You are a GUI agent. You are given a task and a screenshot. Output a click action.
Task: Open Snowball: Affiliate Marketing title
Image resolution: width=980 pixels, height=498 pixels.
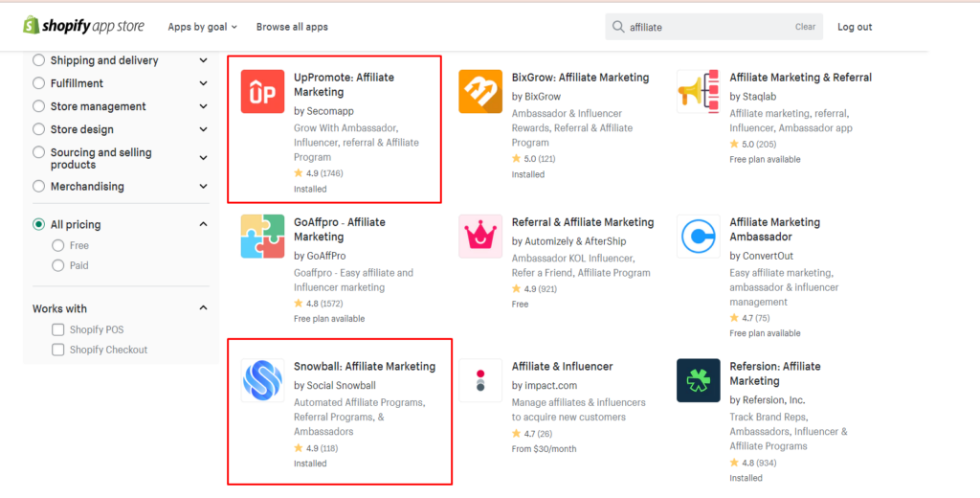tap(365, 367)
